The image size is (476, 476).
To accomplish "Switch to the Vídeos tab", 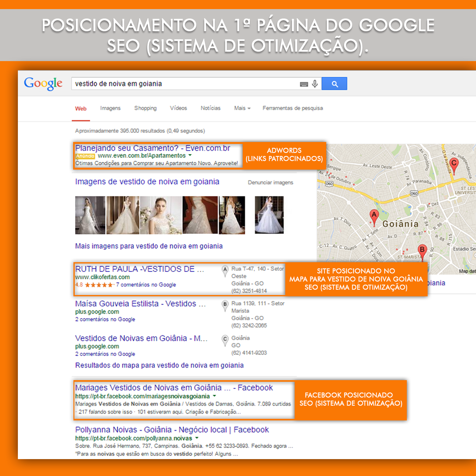I will point(178,108).
